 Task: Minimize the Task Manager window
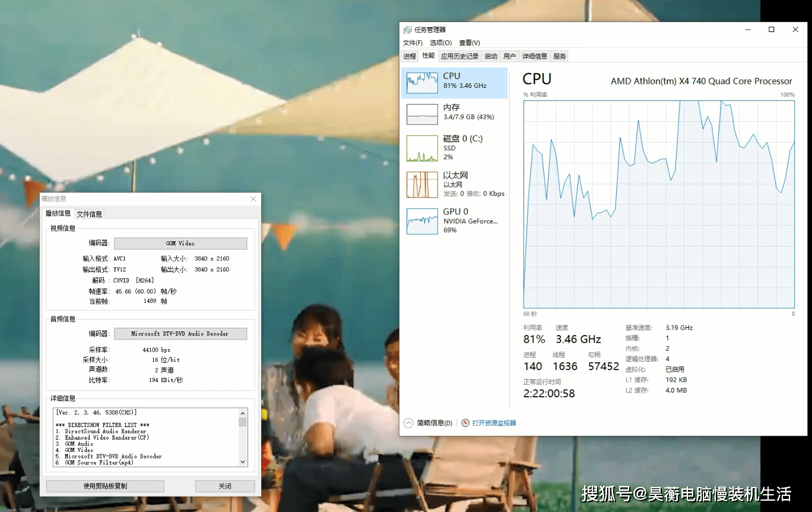(747, 30)
